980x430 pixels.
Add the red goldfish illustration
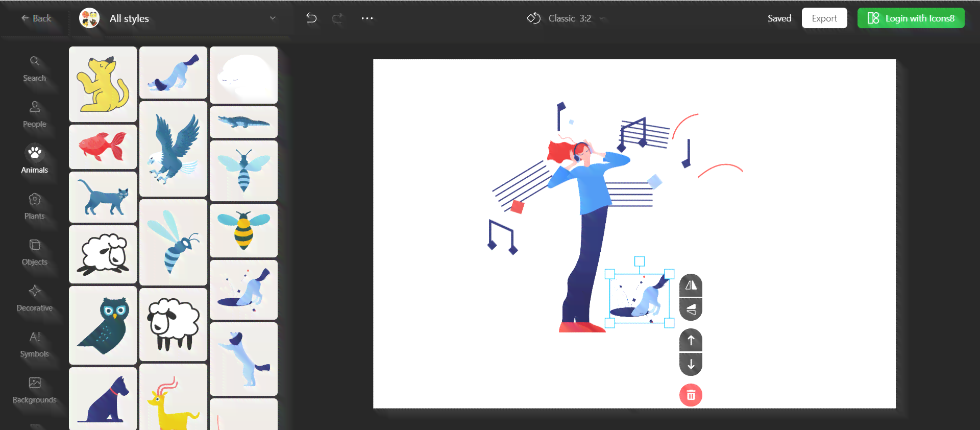(x=103, y=147)
